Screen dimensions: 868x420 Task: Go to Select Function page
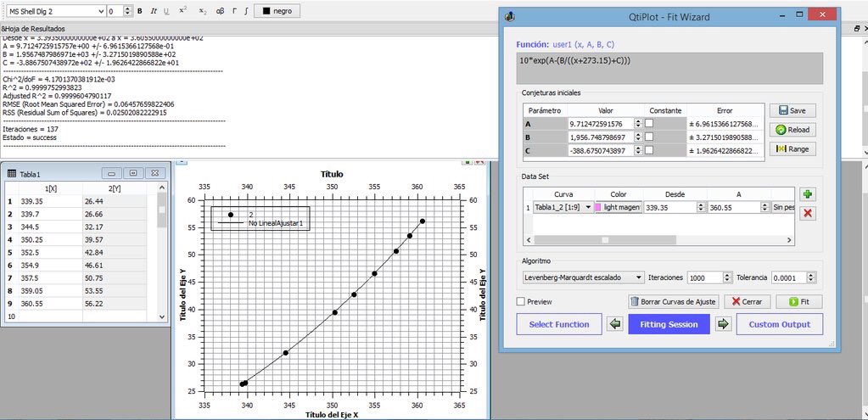click(559, 324)
